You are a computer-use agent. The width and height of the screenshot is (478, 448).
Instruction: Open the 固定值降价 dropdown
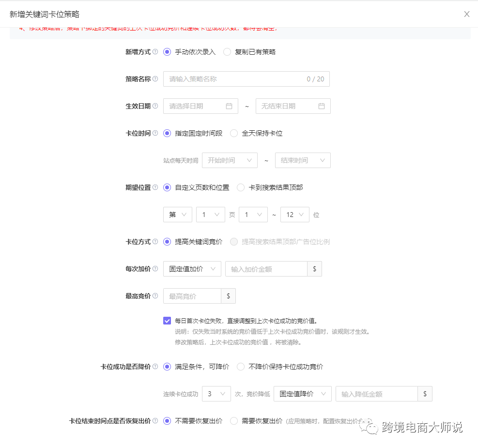tap(302, 394)
